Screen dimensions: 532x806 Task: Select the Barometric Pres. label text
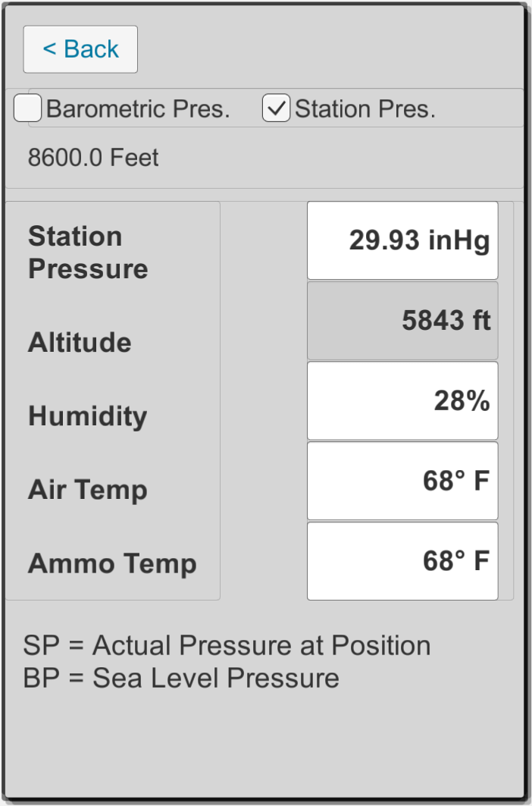138,109
